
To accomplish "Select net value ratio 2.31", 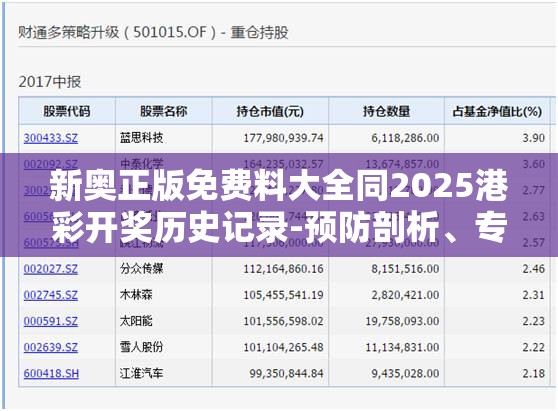I will click(533, 295).
